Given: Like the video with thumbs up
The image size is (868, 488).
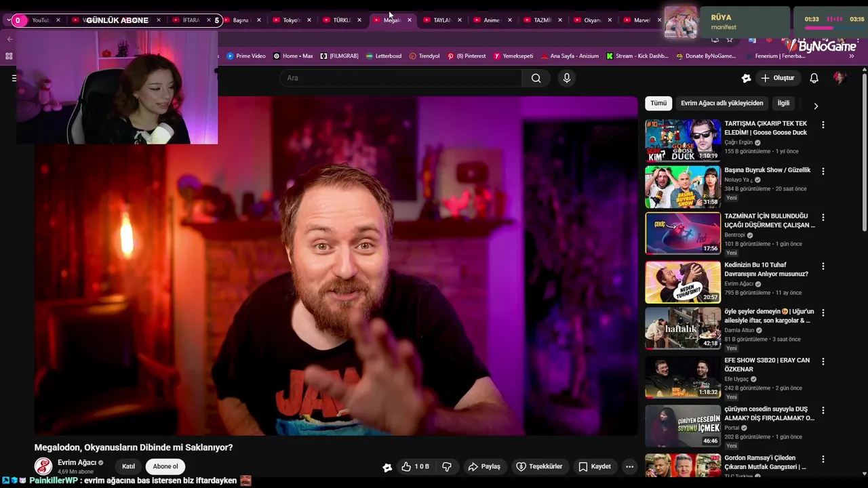Looking at the screenshot, I should [415, 466].
